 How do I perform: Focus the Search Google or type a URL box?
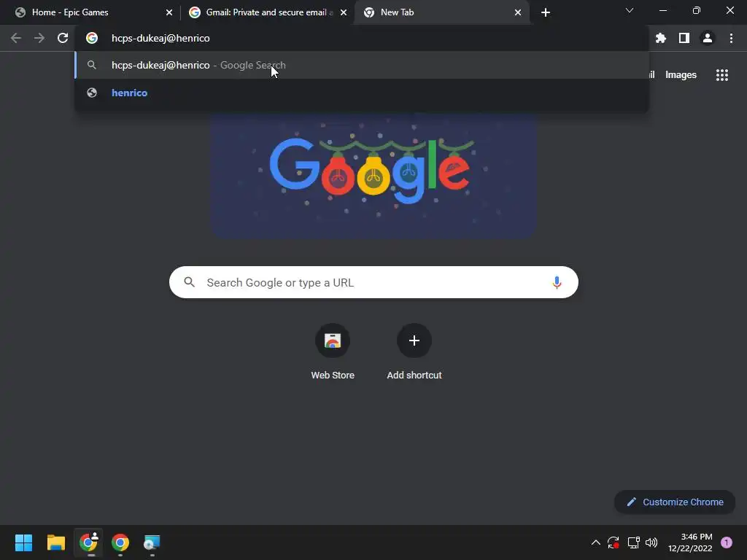point(373,282)
